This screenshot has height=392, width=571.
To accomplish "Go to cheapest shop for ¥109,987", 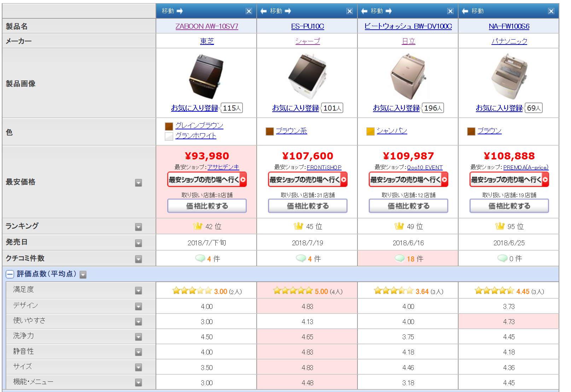I will click(x=408, y=180).
